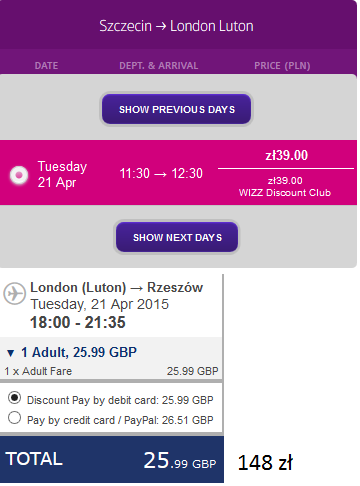Image resolution: width=360 pixels, height=486 pixels.
Task: Click the airplane icon beside London (Luton)
Action: point(14,293)
